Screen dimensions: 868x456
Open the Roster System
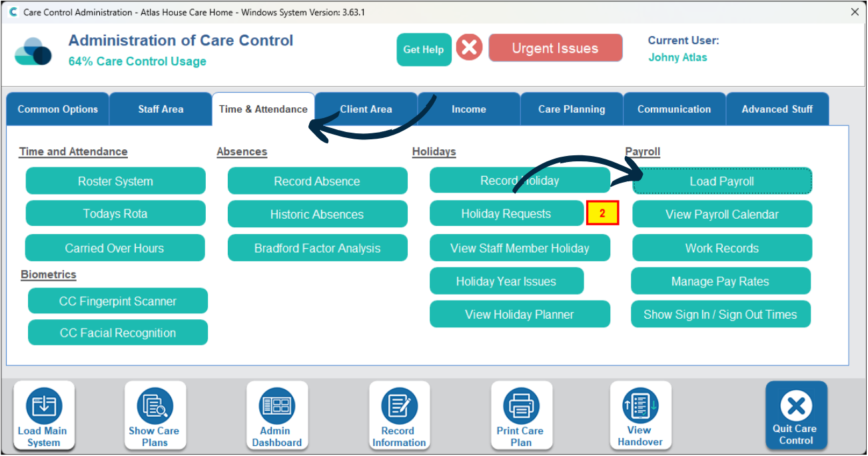(x=115, y=181)
